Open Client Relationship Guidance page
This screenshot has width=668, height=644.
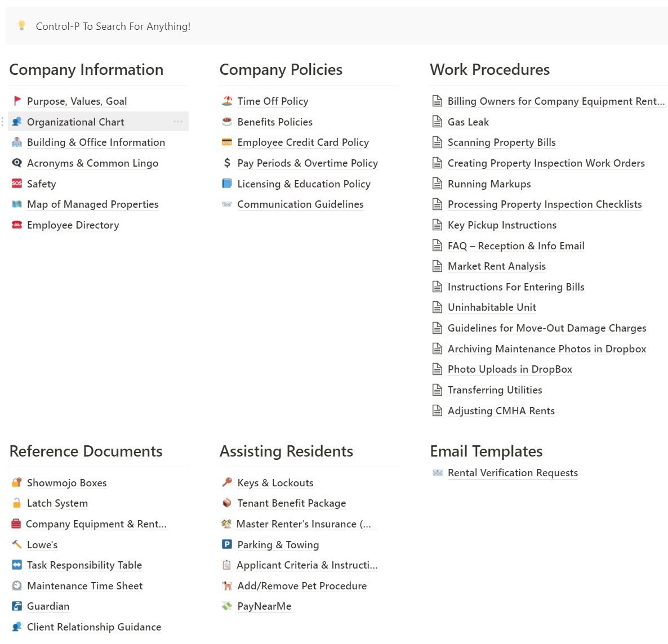[x=94, y=627]
